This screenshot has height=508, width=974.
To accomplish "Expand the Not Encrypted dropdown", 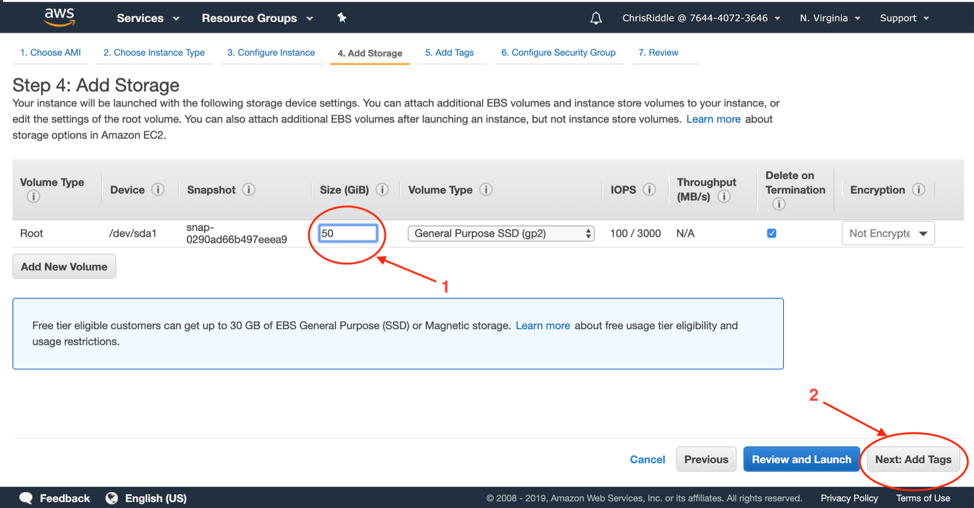I will click(x=888, y=233).
